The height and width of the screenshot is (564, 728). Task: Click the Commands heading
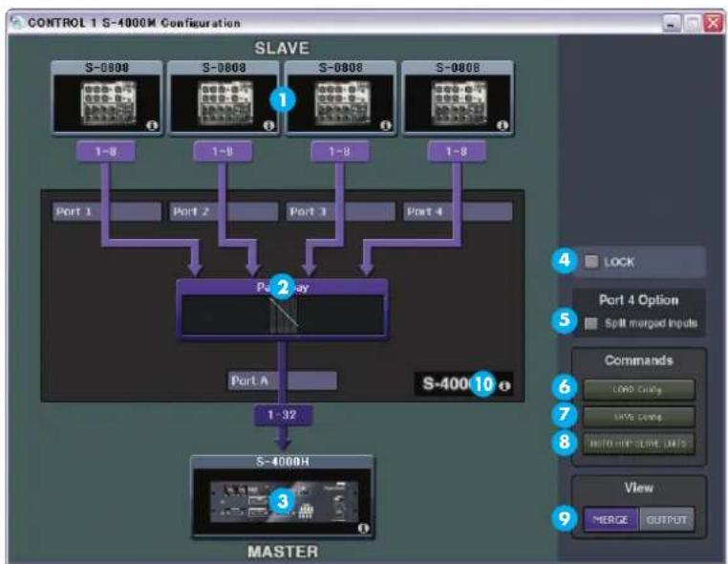coord(639,360)
